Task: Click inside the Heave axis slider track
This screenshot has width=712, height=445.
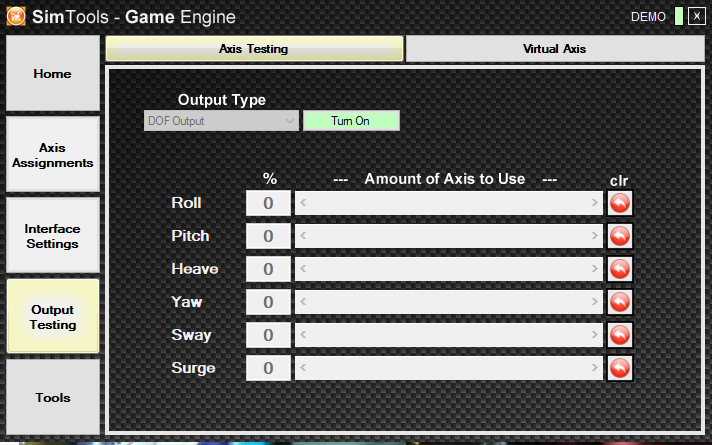Action: (x=449, y=269)
